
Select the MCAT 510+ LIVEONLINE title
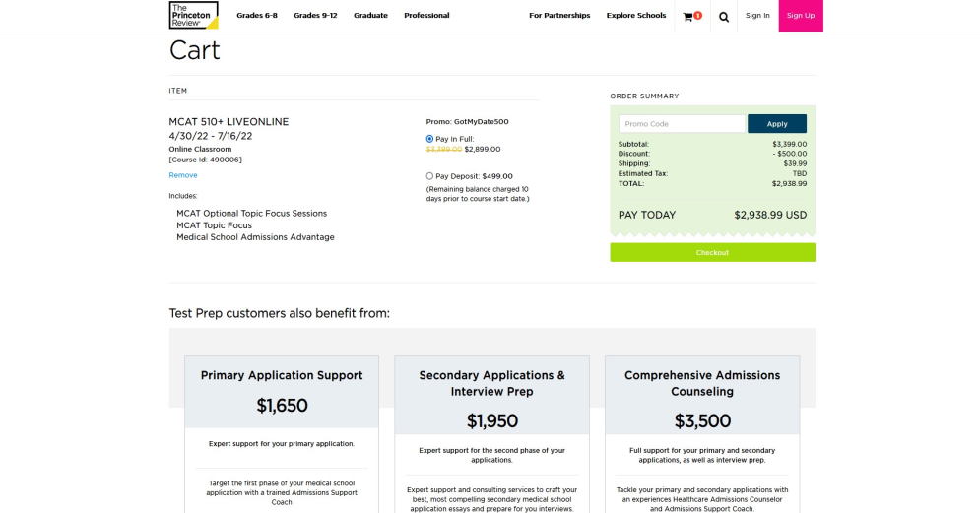(229, 122)
